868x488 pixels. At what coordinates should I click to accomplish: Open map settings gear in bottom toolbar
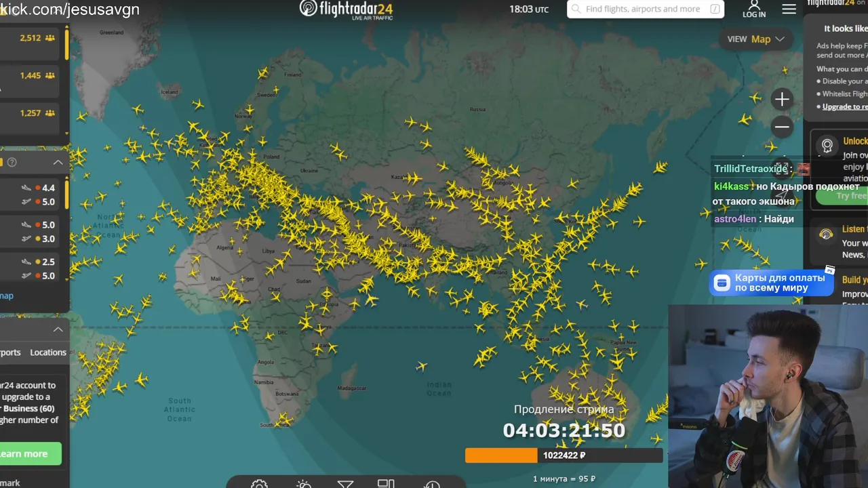click(259, 484)
